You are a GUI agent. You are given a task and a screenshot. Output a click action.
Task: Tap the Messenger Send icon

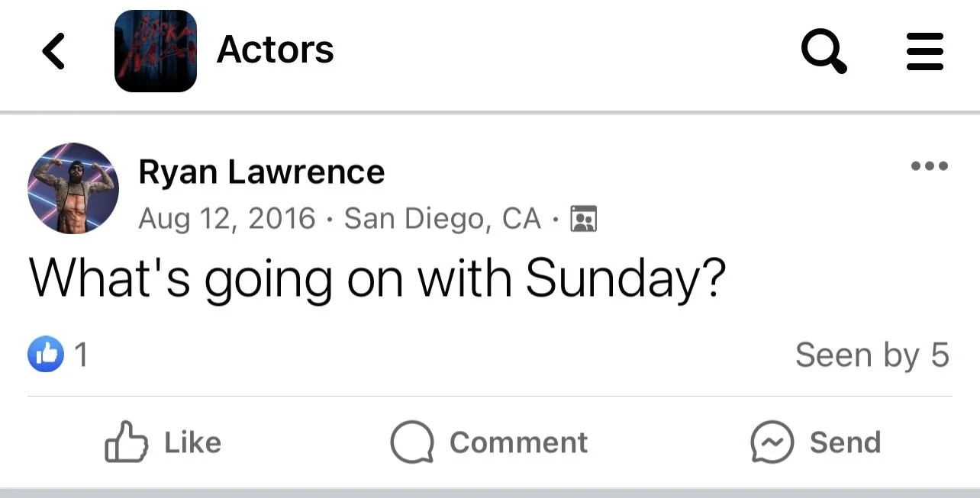tap(772, 442)
